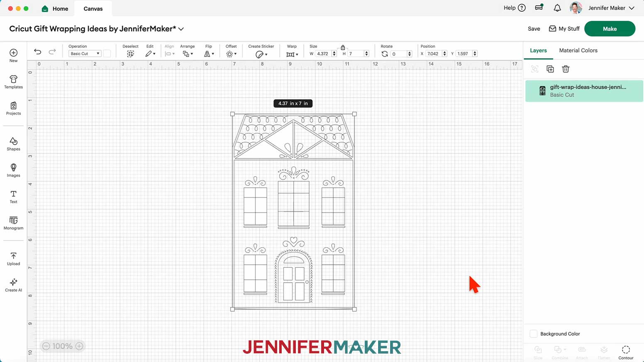Expand the Offset dropdown
The width and height of the screenshot is (644, 362).
click(231, 54)
